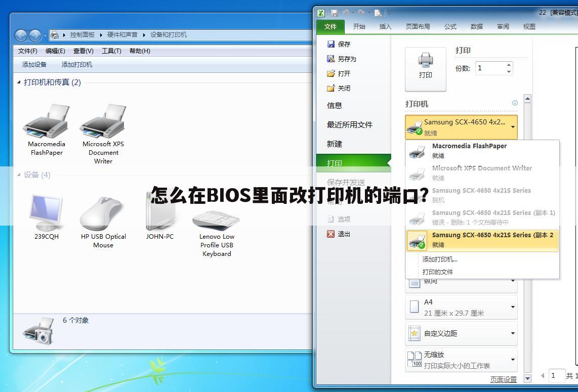This screenshot has height=392, width=578.
Task: Expand the 设备 (4) group
Action: (19, 175)
